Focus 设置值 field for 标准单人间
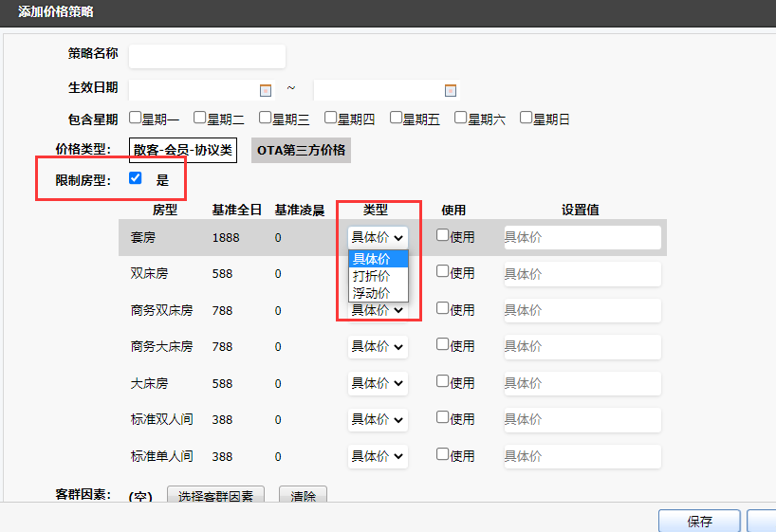This screenshot has height=532, width=776. click(x=582, y=456)
